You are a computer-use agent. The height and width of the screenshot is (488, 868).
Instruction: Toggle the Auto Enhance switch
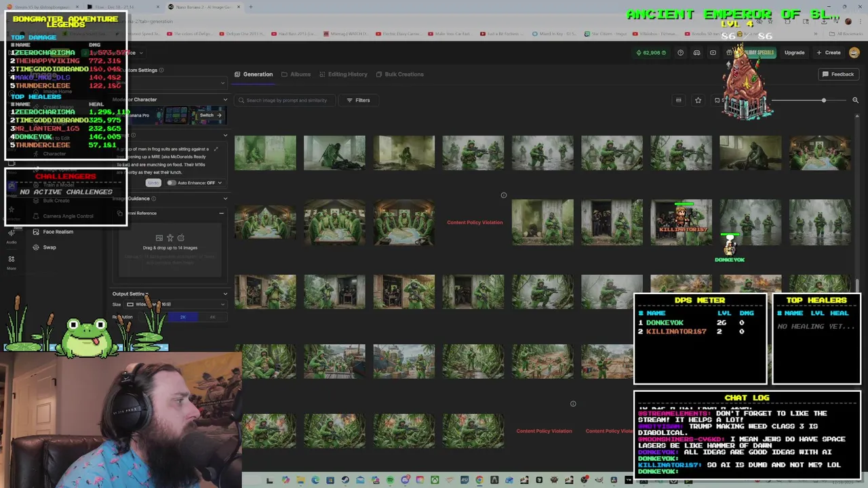[x=172, y=183]
